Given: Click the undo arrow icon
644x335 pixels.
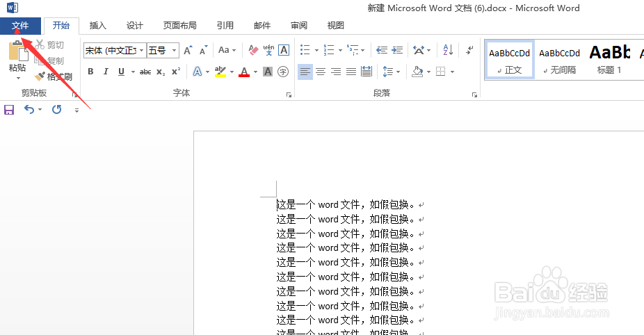Looking at the screenshot, I should point(29,110).
